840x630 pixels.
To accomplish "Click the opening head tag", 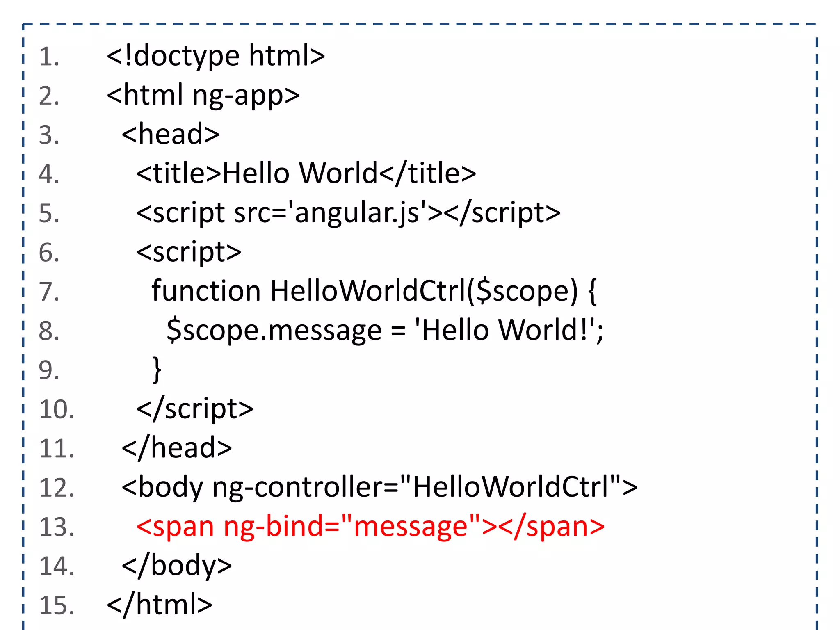I will [x=171, y=134].
